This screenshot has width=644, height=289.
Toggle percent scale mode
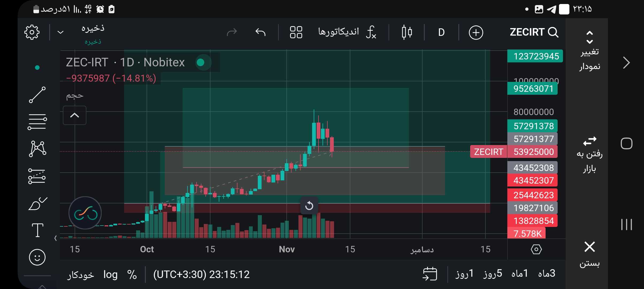pos(132,275)
